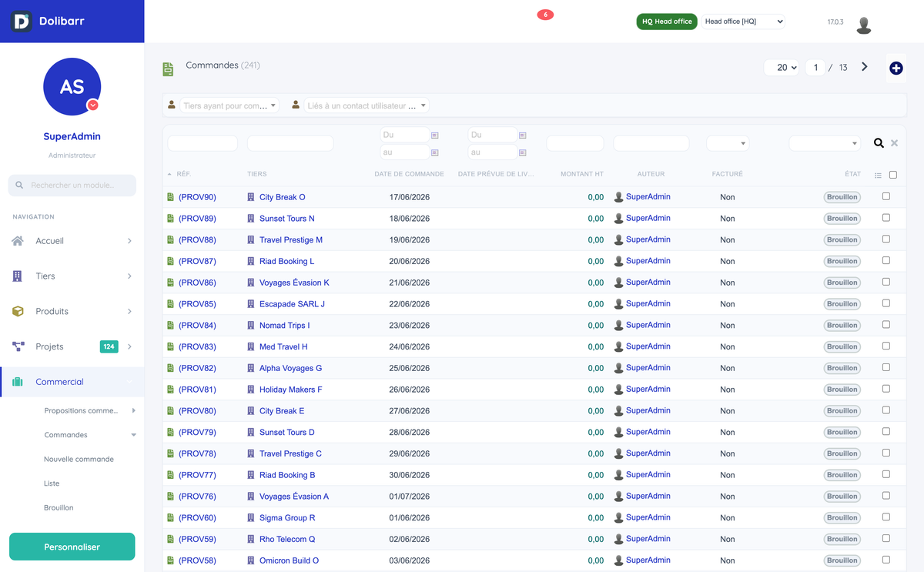Check the box for order (PROV82)

coord(886,367)
